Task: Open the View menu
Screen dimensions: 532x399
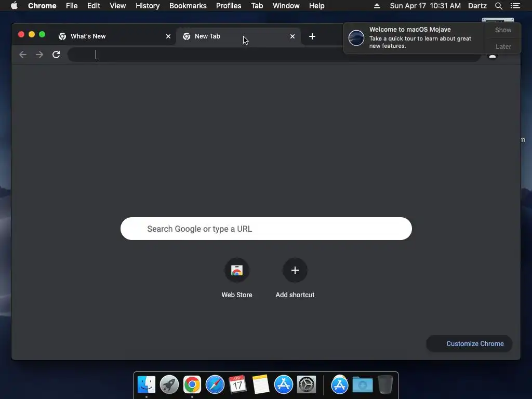Action: click(x=118, y=6)
